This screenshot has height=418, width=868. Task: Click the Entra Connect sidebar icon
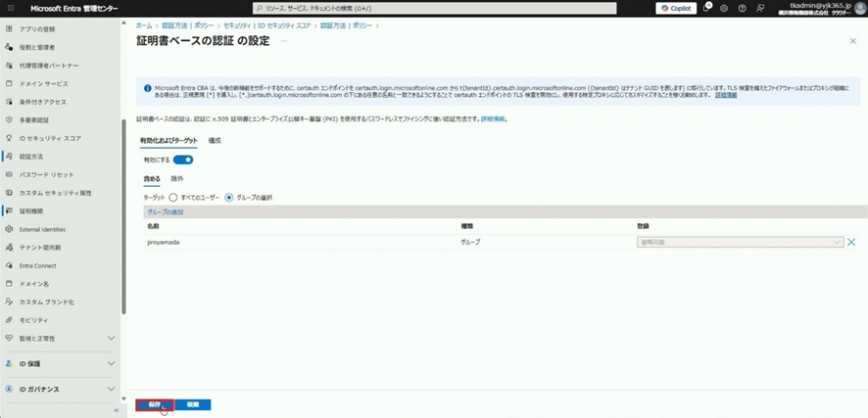click(10, 265)
